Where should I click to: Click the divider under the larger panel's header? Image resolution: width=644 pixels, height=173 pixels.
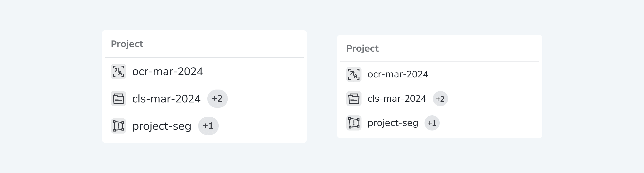coord(204,57)
